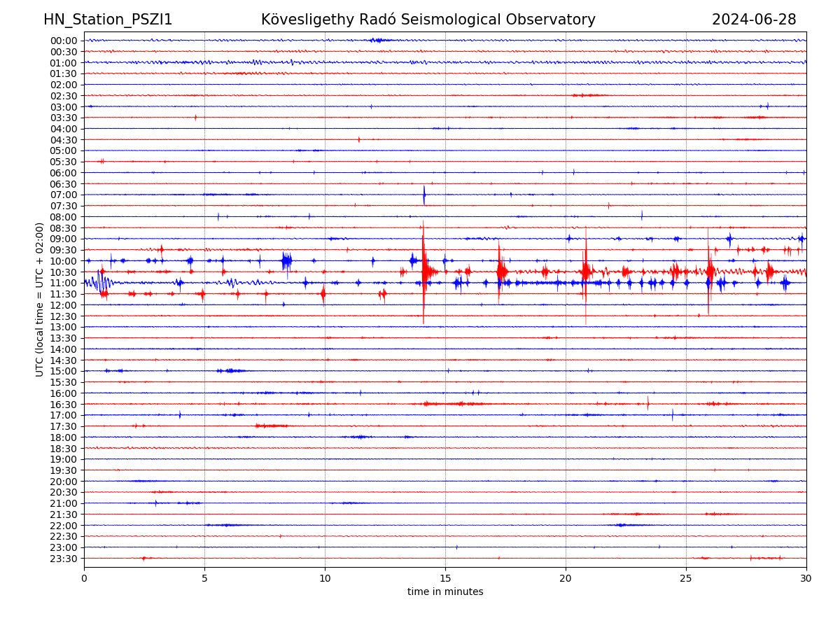Image resolution: width=840 pixels, height=630 pixels.
Task: Click the 20:00 trace row label
Action: [x=64, y=482]
